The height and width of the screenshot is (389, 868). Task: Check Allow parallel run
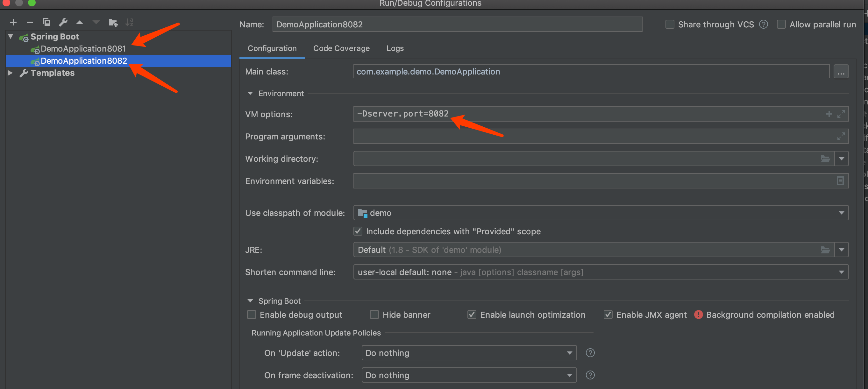point(781,25)
